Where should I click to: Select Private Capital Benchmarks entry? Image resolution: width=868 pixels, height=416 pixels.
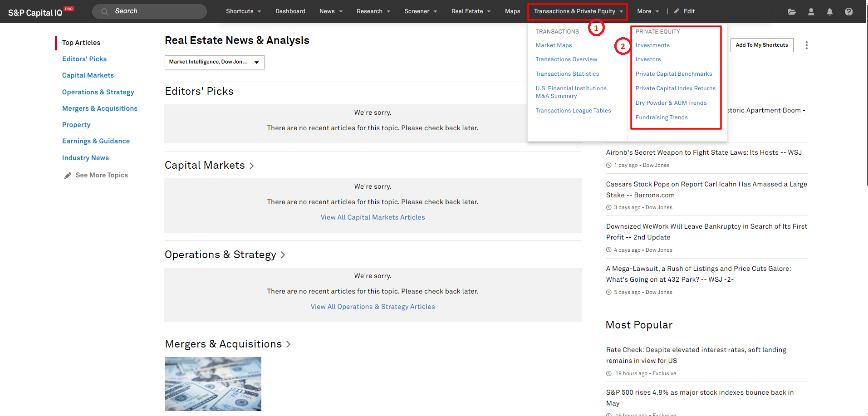click(x=674, y=74)
